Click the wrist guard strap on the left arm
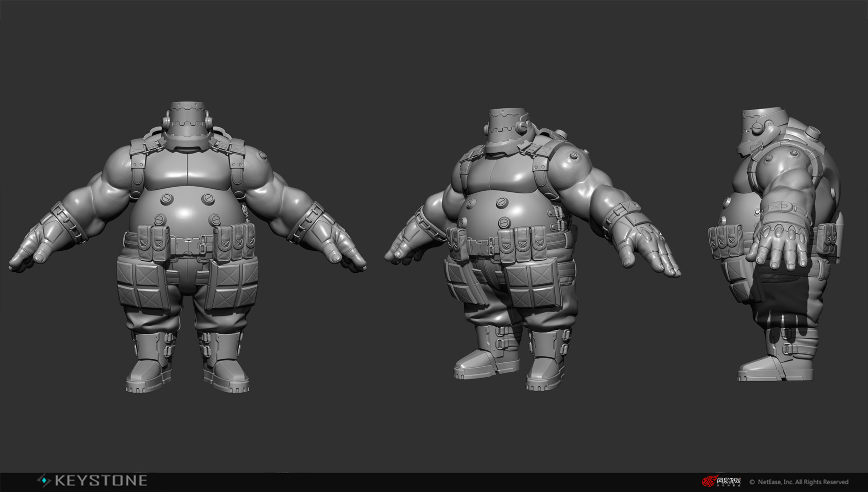 point(68,221)
